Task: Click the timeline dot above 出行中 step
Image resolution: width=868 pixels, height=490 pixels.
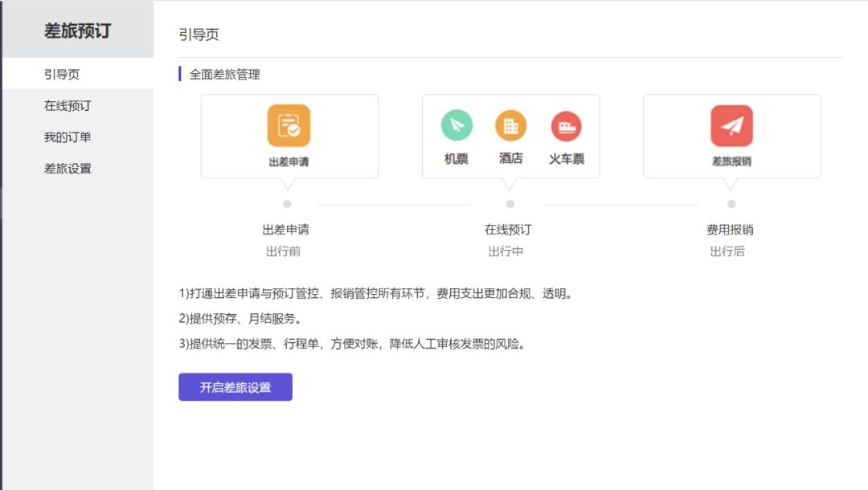Action: [510, 204]
